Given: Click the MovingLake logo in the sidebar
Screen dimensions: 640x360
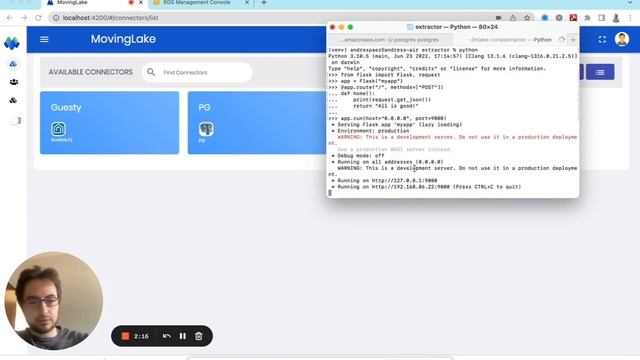Looking at the screenshot, I should pos(12,43).
